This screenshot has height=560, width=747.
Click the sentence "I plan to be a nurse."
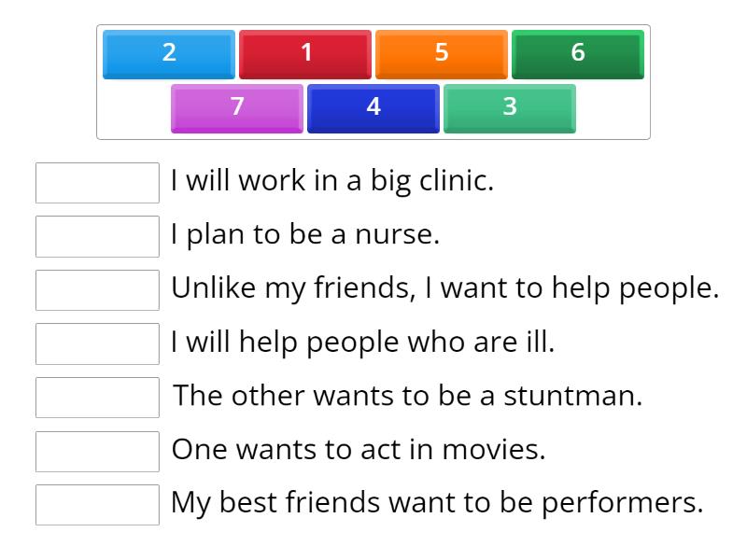(304, 235)
